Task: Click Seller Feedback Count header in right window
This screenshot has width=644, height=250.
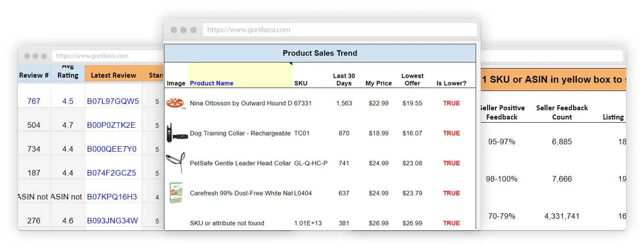Action: 562,112
